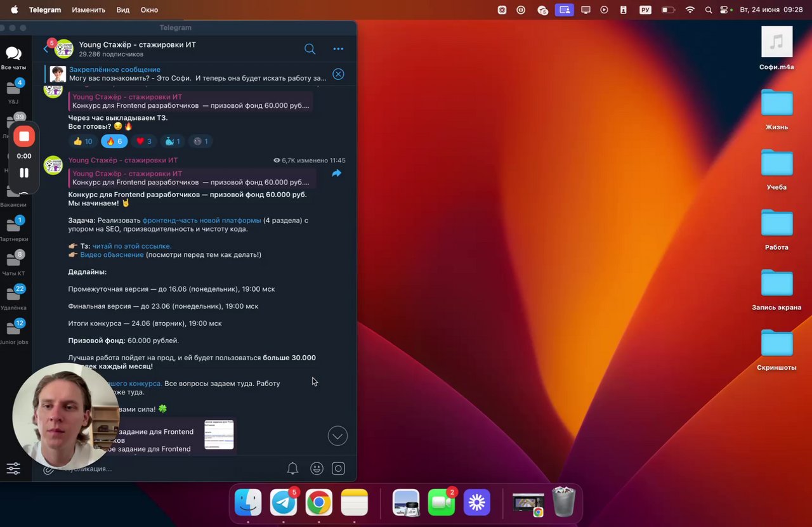Open the фронтенд-часть новой платформы link
Image resolution: width=812 pixels, height=527 pixels.
pyautogui.click(x=202, y=220)
